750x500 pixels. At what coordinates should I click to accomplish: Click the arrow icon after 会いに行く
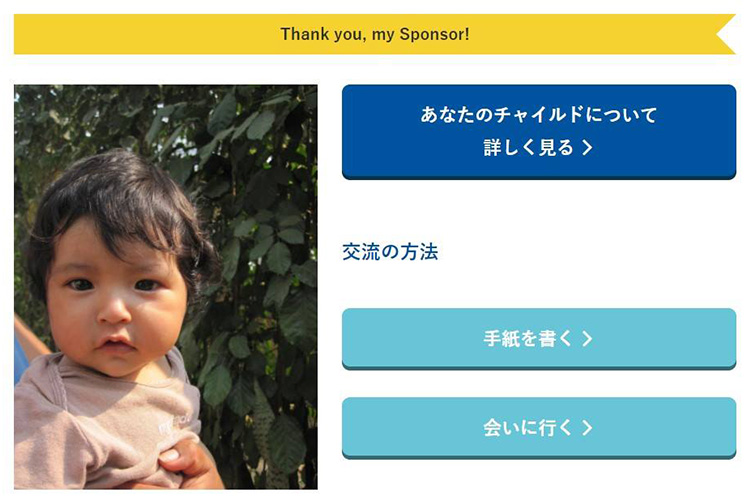coord(587,428)
